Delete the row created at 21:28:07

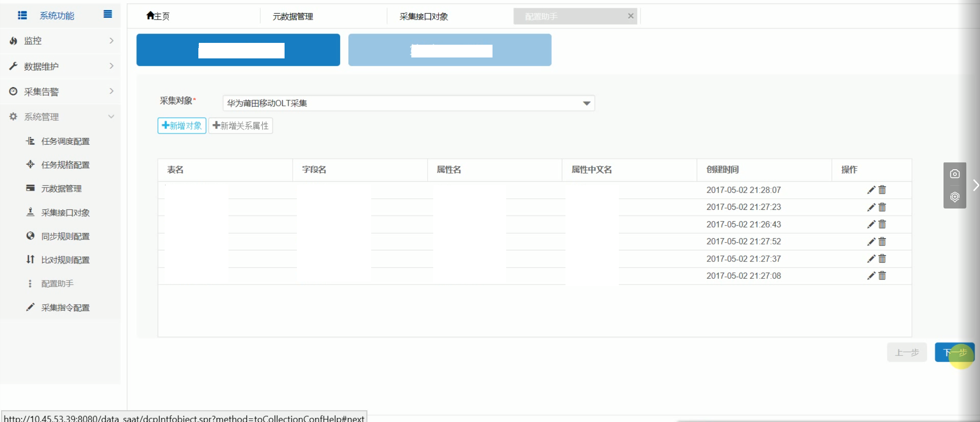[x=882, y=190]
